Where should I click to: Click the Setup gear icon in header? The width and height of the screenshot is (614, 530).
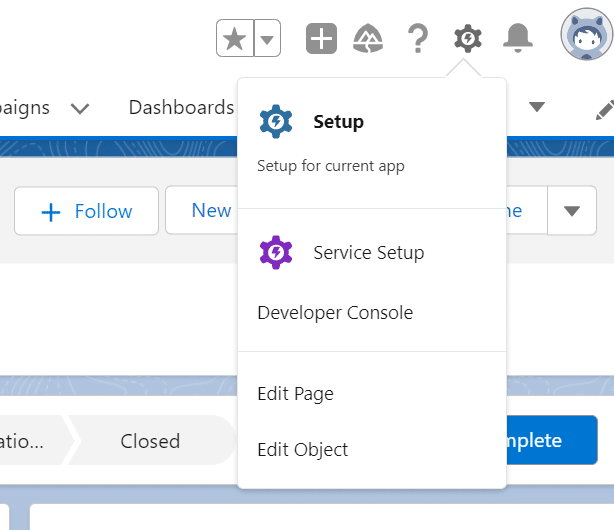[x=467, y=39]
